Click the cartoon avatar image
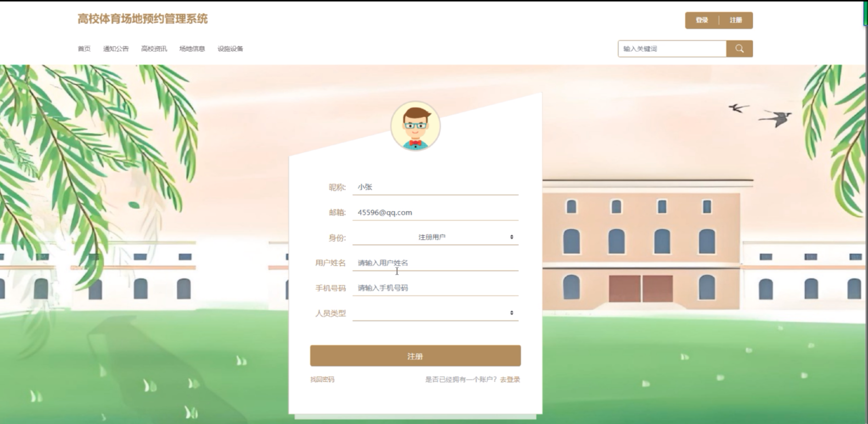This screenshot has height=424, width=868. click(x=415, y=126)
